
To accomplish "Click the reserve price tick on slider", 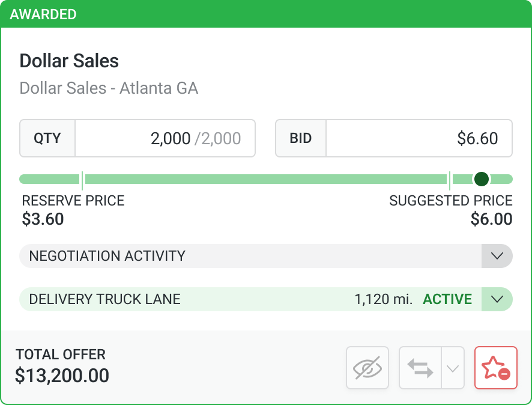I will [x=82, y=179].
